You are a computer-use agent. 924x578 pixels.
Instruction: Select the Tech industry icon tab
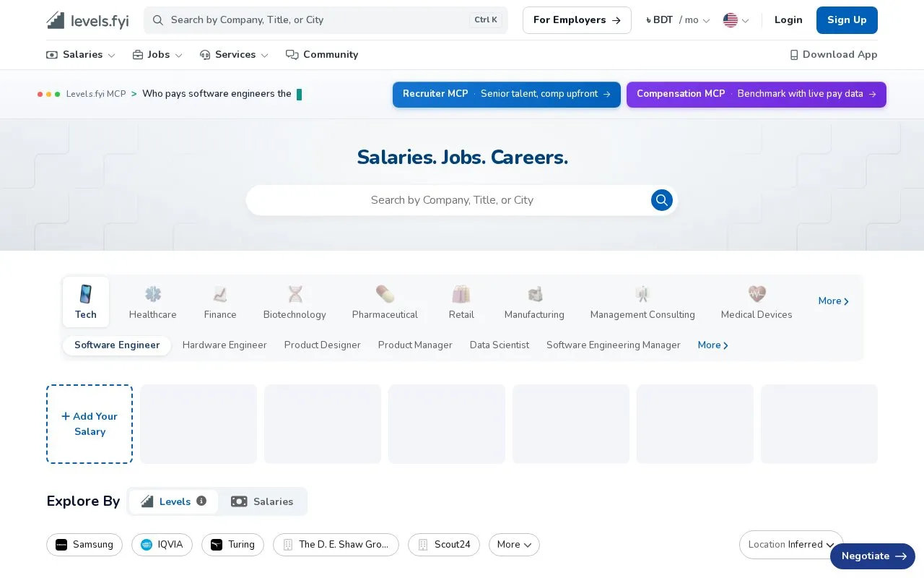(86, 302)
